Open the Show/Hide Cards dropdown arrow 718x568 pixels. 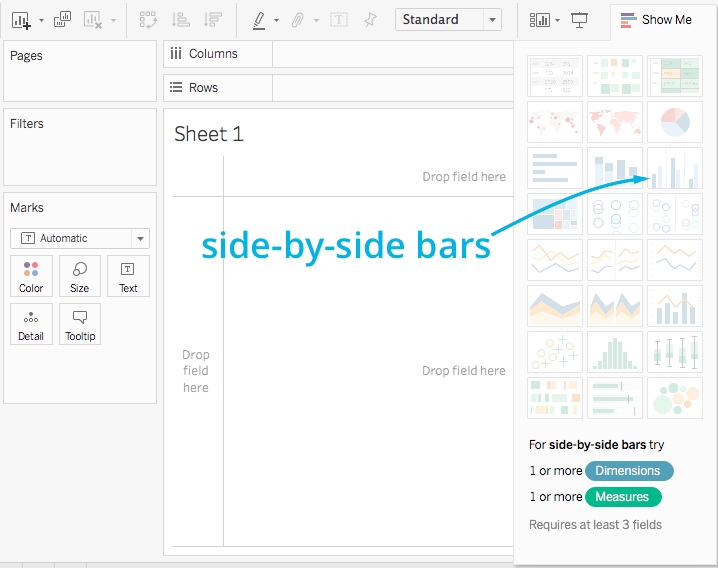click(x=558, y=19)
